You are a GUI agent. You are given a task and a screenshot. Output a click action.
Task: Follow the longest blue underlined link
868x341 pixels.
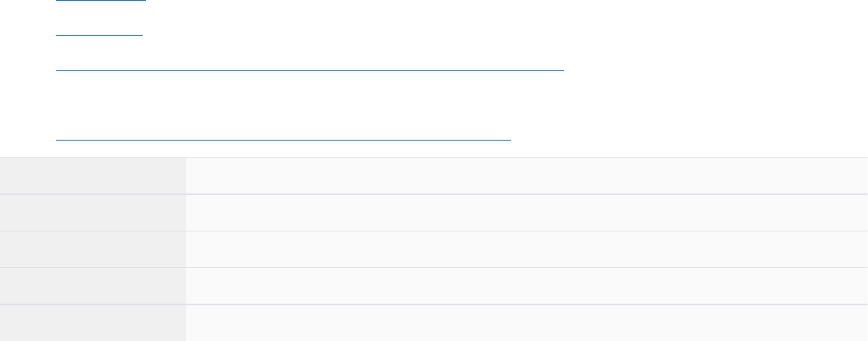pyautogui.click(x=310, y=68)
